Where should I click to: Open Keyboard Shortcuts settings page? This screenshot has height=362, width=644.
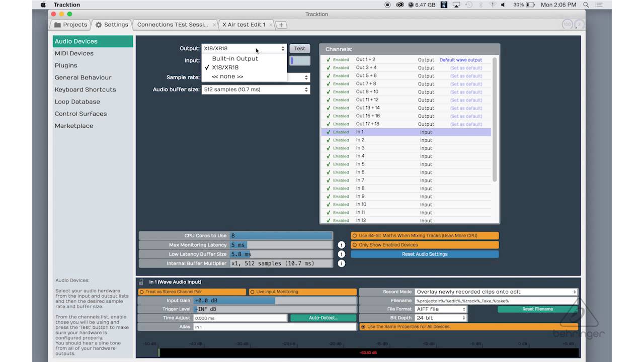click(85, 89)
